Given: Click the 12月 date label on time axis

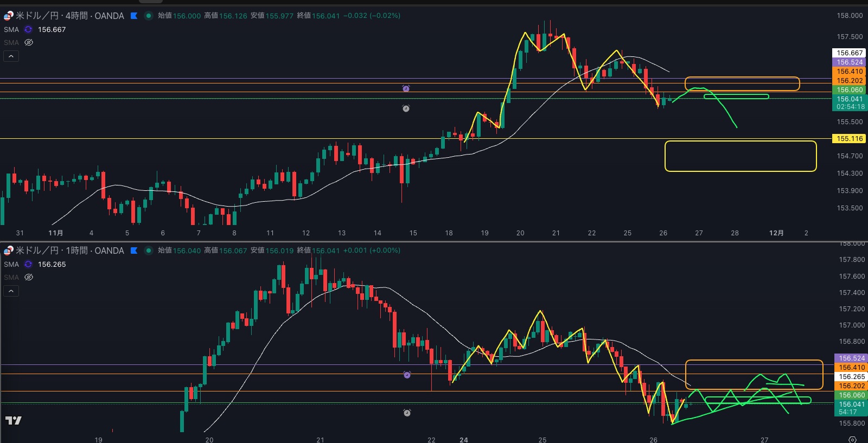Looking at the screenshot, I should [776, 233].
